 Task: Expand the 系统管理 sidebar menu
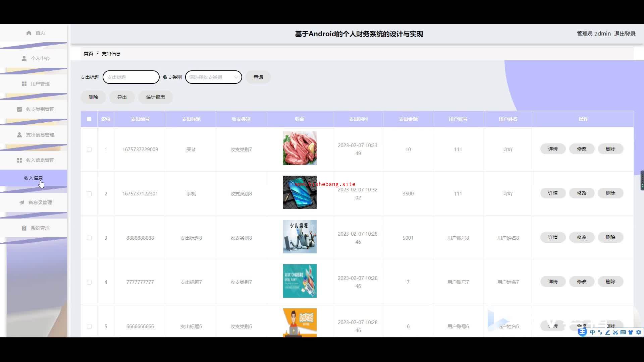[x=40, y=228]
